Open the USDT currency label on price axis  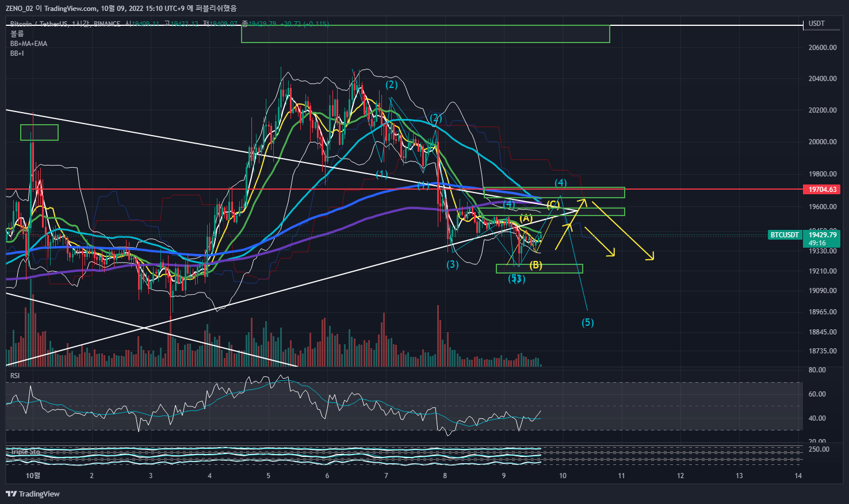[x=816, y=24]
